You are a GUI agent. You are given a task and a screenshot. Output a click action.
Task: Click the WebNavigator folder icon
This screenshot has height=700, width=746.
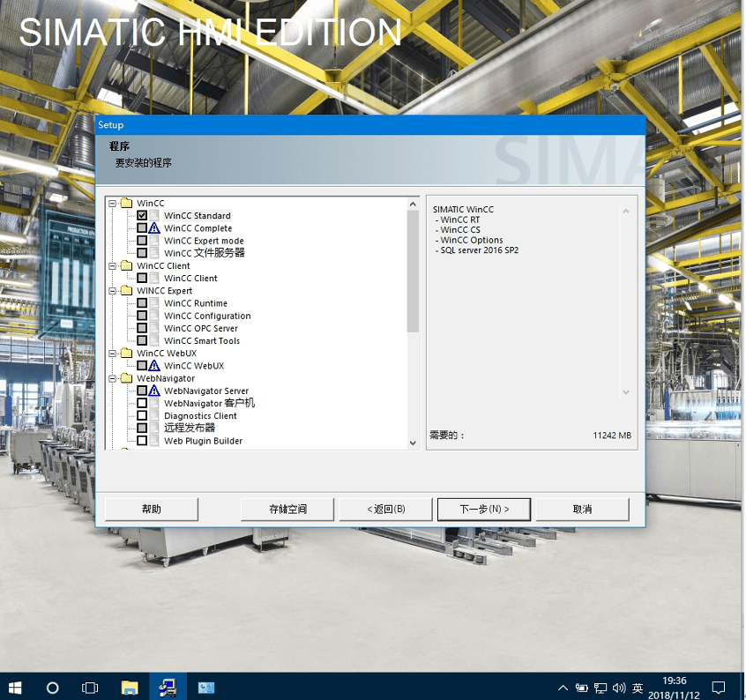coord(127,378)
